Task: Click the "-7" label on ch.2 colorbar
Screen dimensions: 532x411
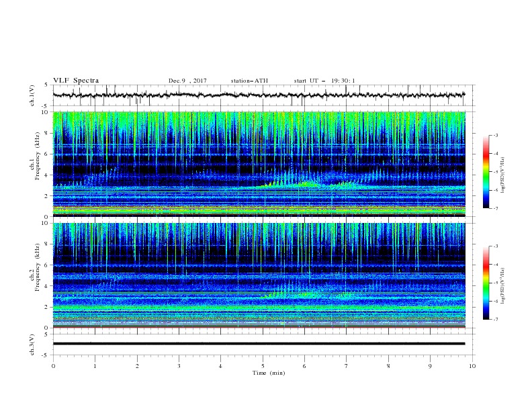Action: click(x=495, y=320)
